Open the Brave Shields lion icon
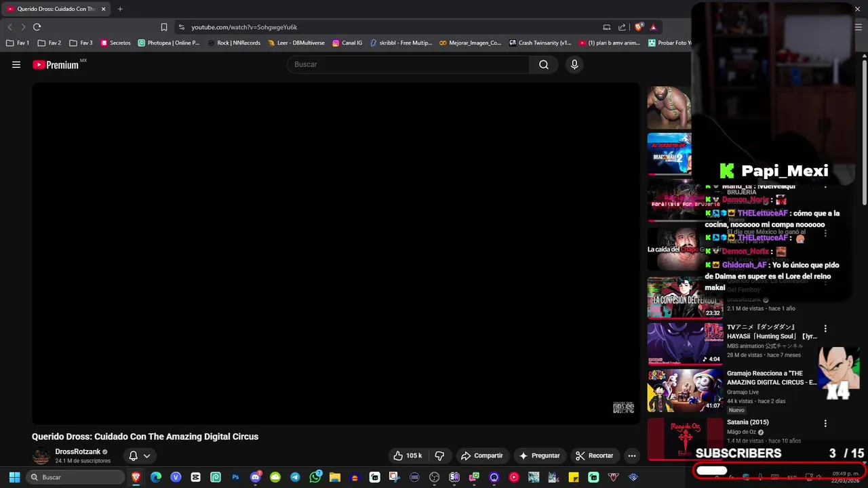This screenshot has height=488, width=868. pyautogui.click(x=638, y=27)
